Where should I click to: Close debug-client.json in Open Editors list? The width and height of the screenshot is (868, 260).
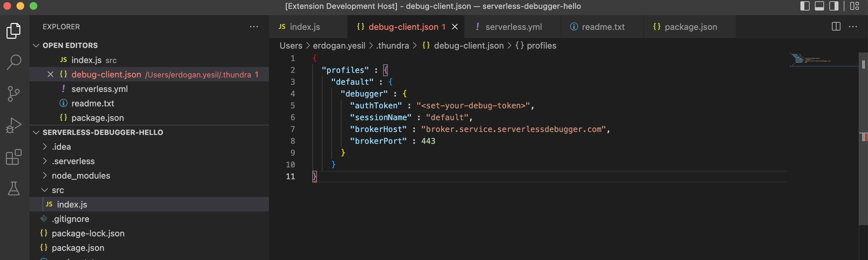(x=51, y=74)
